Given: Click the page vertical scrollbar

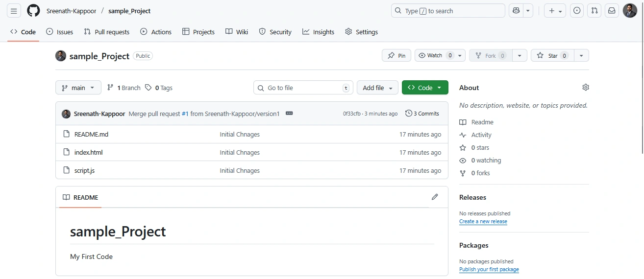Looking at the screenshot, I should (x=642, y=78).
